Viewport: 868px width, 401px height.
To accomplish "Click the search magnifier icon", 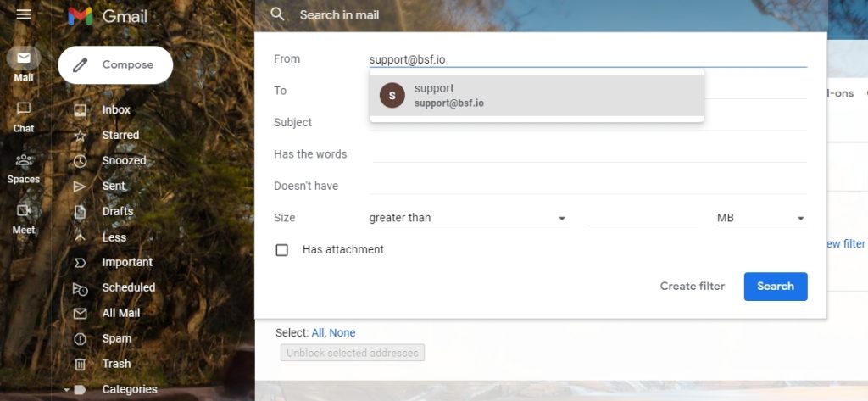I will pyautogui.click(x=277, y=14).
